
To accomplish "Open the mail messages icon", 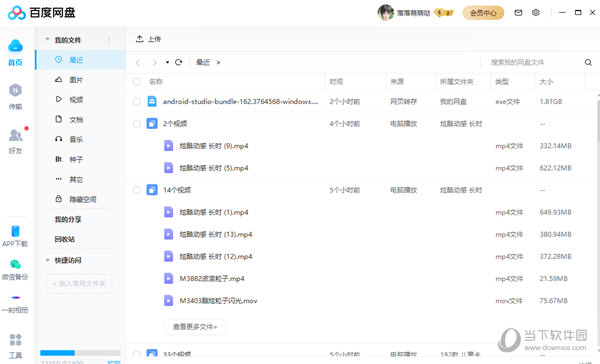I will tap(518, 13).
